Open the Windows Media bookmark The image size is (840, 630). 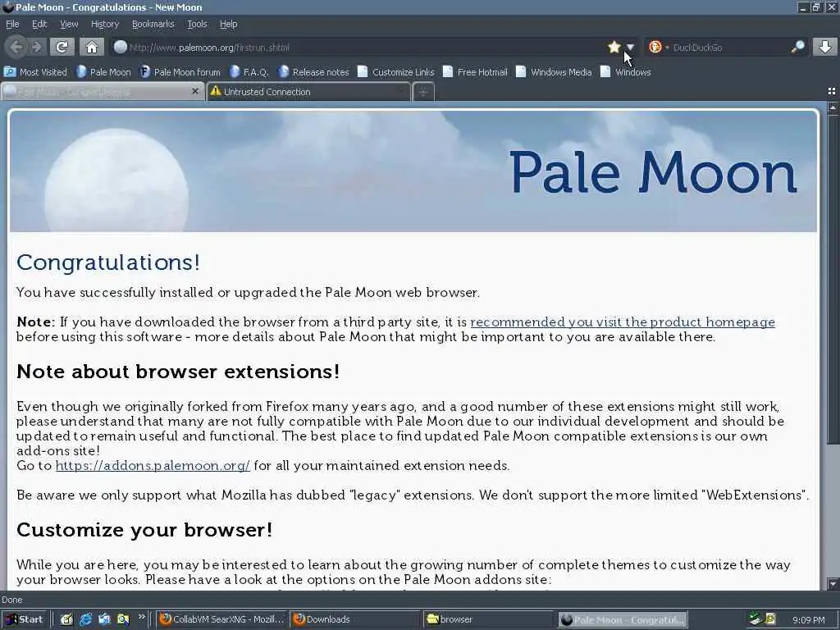(554, 72)
